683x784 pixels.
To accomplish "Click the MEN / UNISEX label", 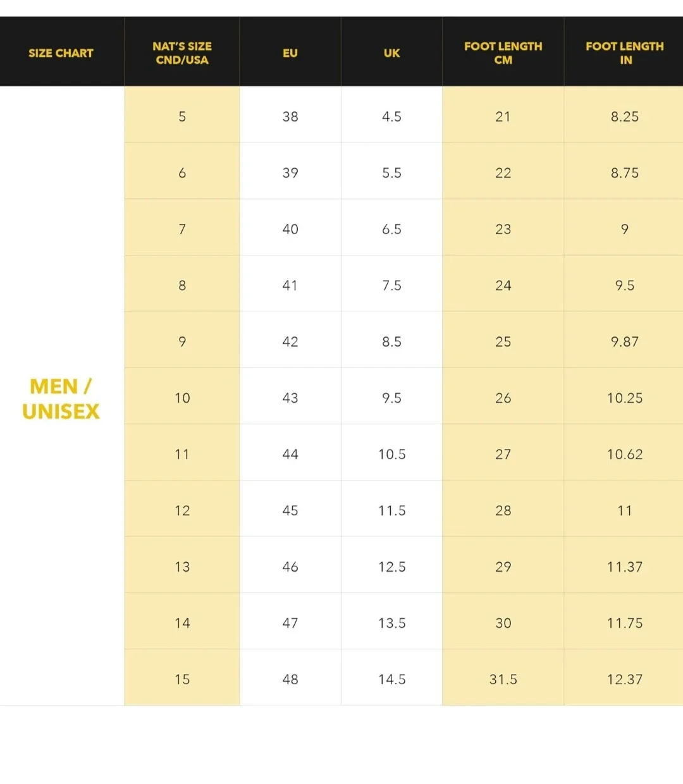I will (61, 399).
